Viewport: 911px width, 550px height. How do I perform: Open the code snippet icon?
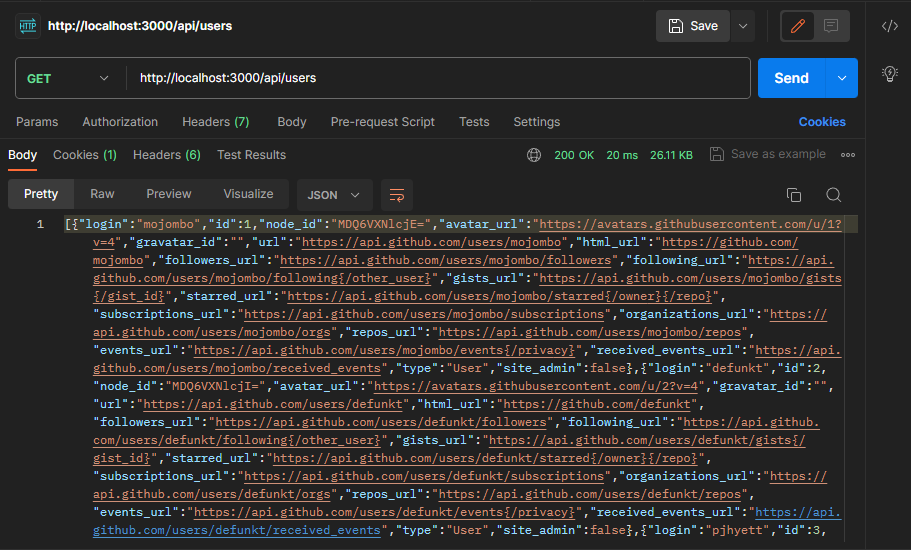(x=890, y=26)
